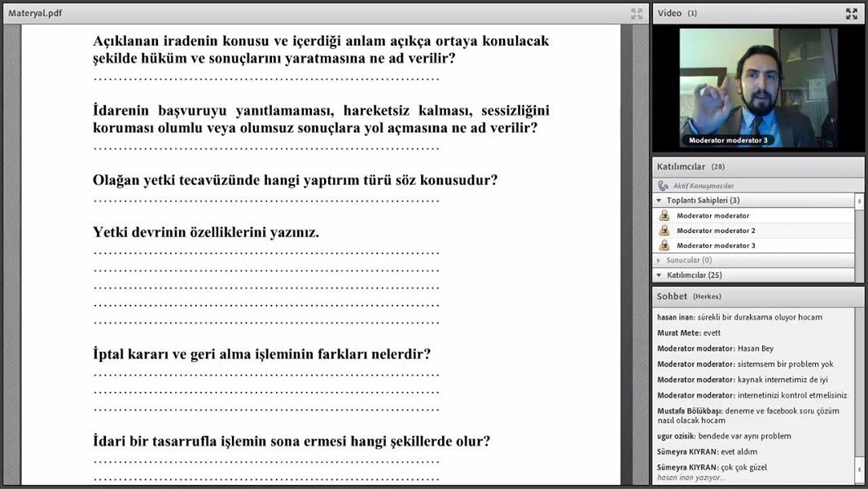Click the Katılımcılar (28) pod header
Viewport: 868px width, 489px height.
click(758, 167)
